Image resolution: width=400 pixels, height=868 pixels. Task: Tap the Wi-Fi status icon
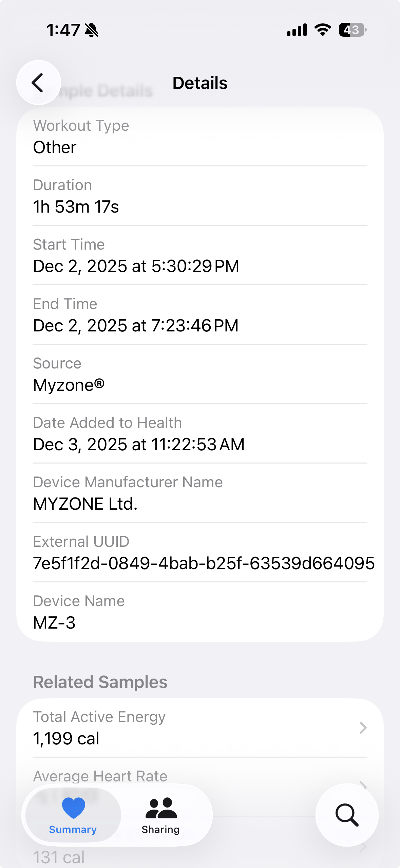323,30
